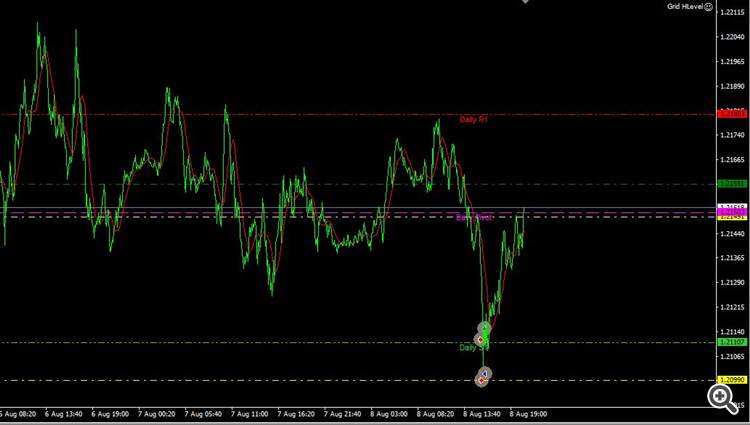Click the magenta Daily Pivot label
The height and width of the screenshot is (425, 750).
coord(474,218)
